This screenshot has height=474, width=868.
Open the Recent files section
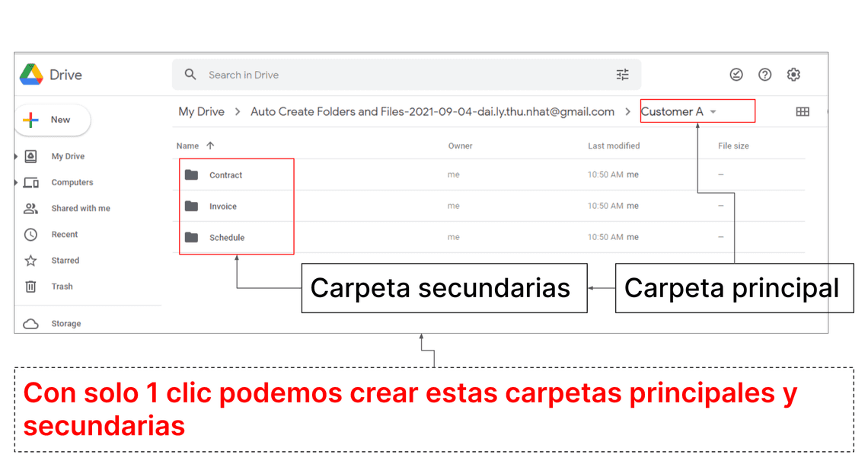(x=65, y=235)
